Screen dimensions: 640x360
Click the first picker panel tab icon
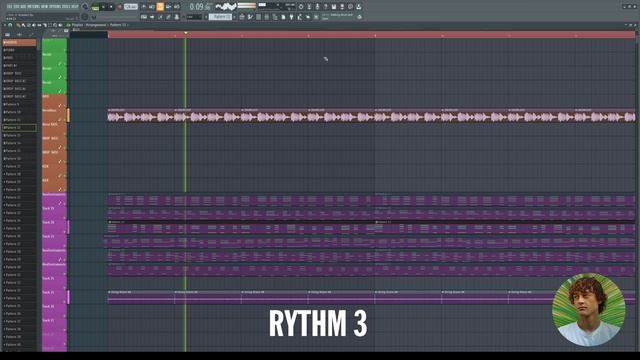click(x=7, y=35)
